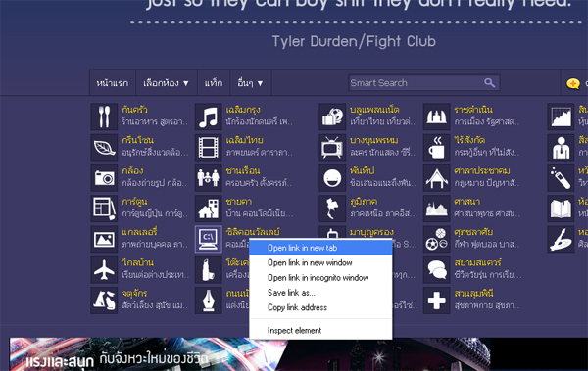Image resolution: width=588 pixels, height=371 pixels.
Task: Click the film strip icon for เฉลิมไทย
Action: (x=209, y=147)
